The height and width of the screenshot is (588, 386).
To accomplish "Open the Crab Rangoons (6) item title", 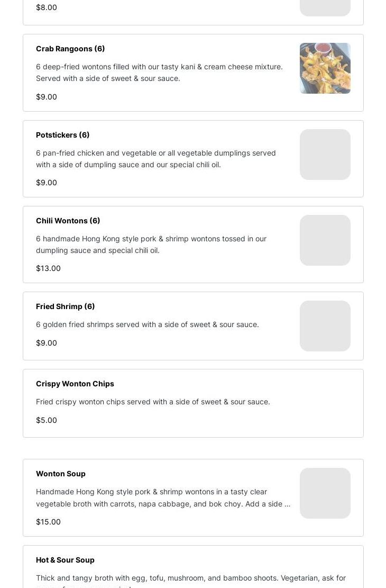I will pos(70,49).
